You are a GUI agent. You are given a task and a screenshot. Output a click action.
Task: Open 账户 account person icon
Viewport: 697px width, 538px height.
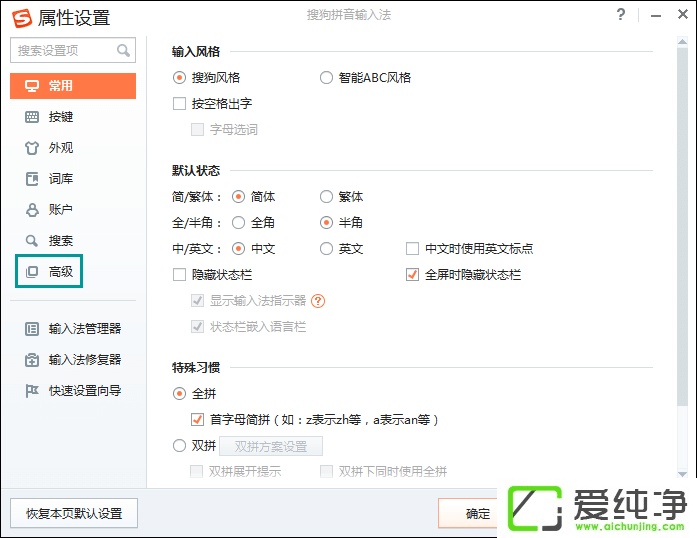[x=31, y=210]
